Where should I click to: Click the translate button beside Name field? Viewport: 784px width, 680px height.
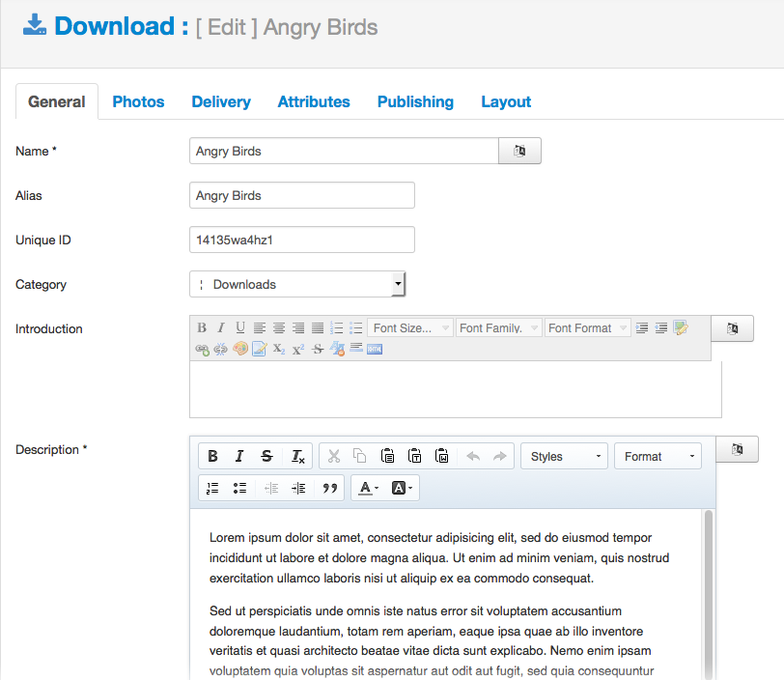(519, 151)
